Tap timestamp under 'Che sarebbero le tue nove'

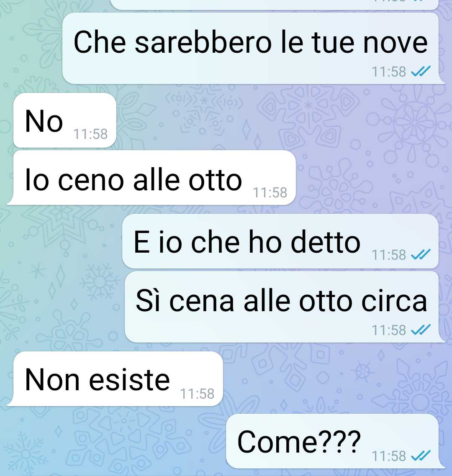(389, 72)
